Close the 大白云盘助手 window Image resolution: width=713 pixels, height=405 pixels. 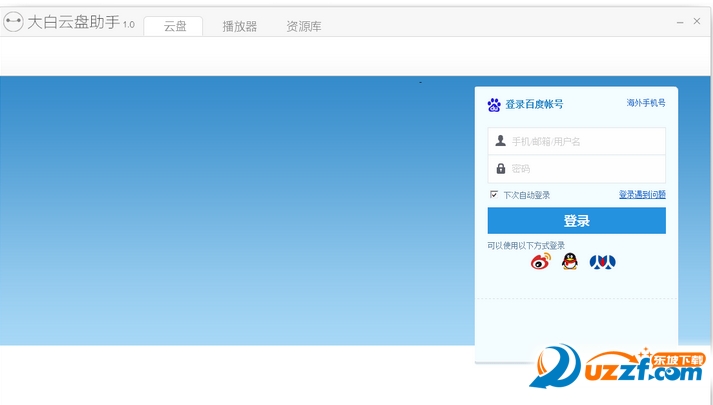coord(697,21)
